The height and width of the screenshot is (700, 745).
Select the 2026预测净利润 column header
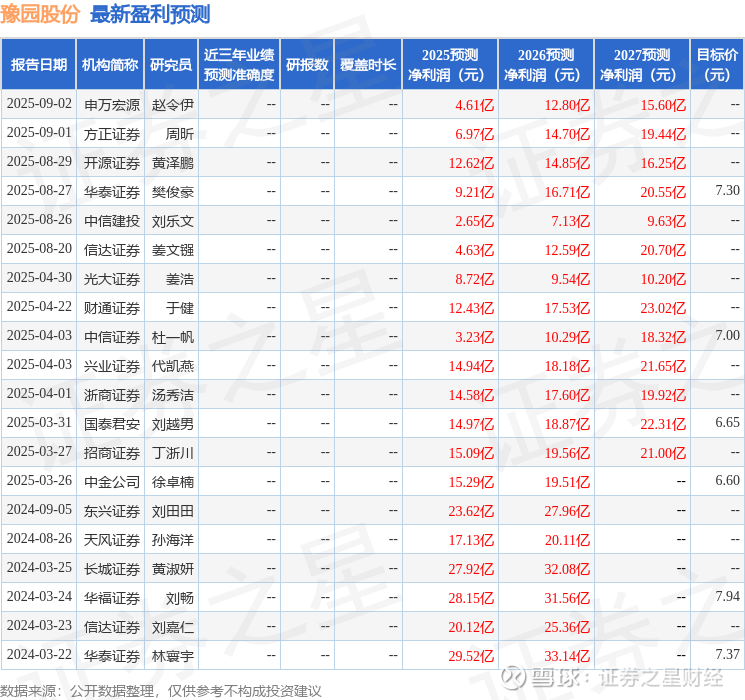click(546, 65)
